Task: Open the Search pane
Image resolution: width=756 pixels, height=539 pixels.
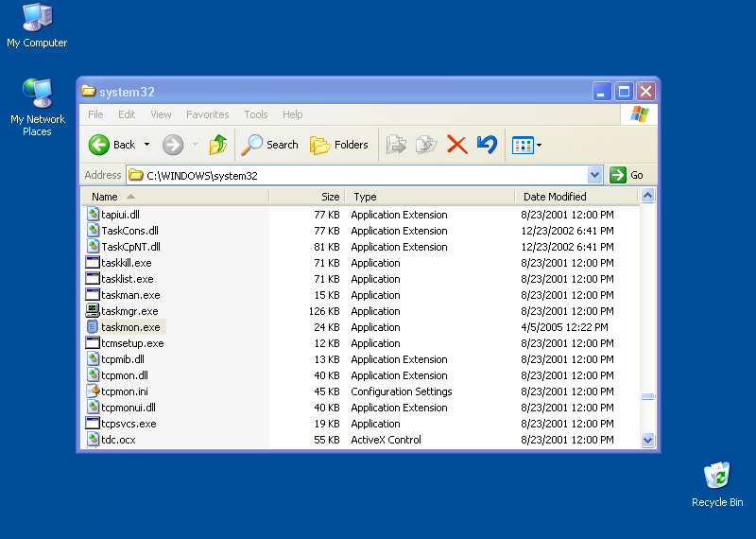Action: (x=270, y=145)
